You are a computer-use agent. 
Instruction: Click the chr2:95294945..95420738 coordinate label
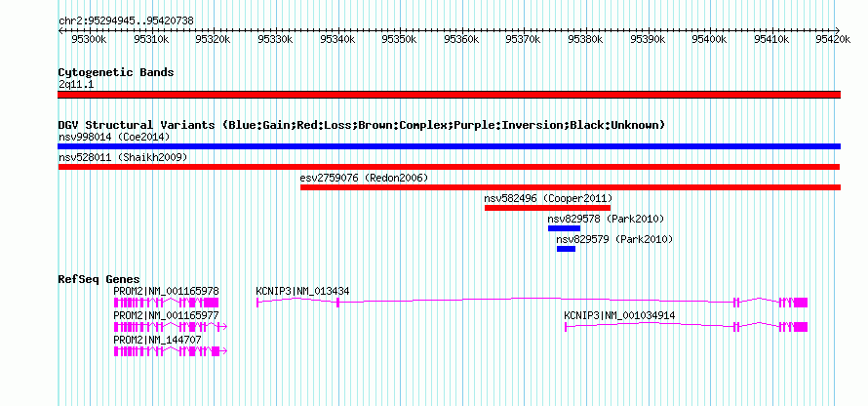(x=126, y=21)
